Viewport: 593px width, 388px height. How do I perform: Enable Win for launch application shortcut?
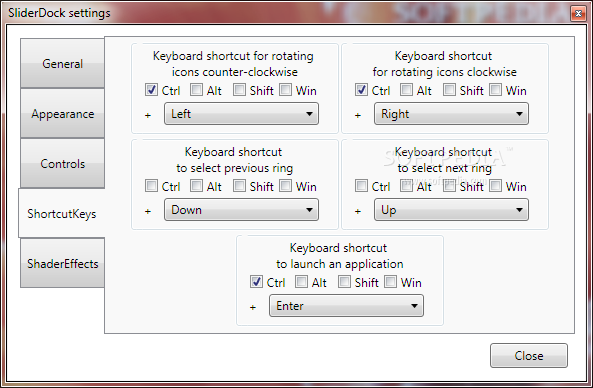click(x=391, y=282)
